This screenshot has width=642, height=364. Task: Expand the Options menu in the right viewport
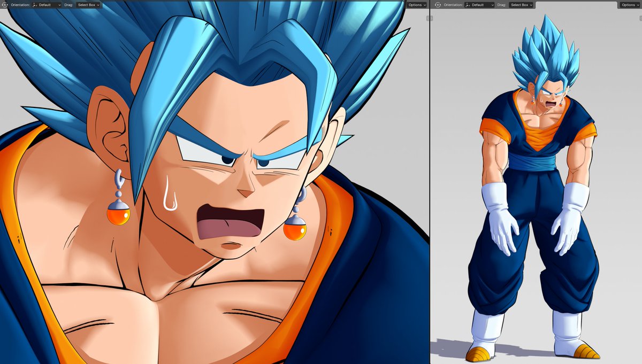(630, 5)
